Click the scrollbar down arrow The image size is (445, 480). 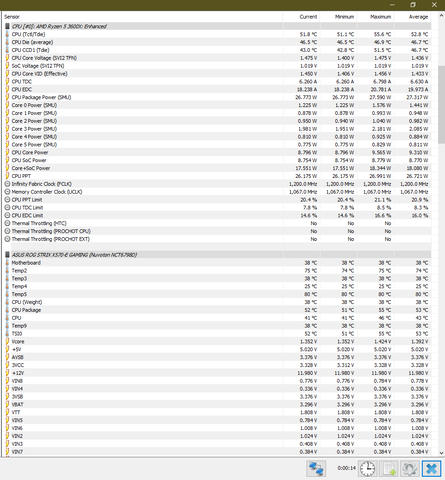click(441, 453)
